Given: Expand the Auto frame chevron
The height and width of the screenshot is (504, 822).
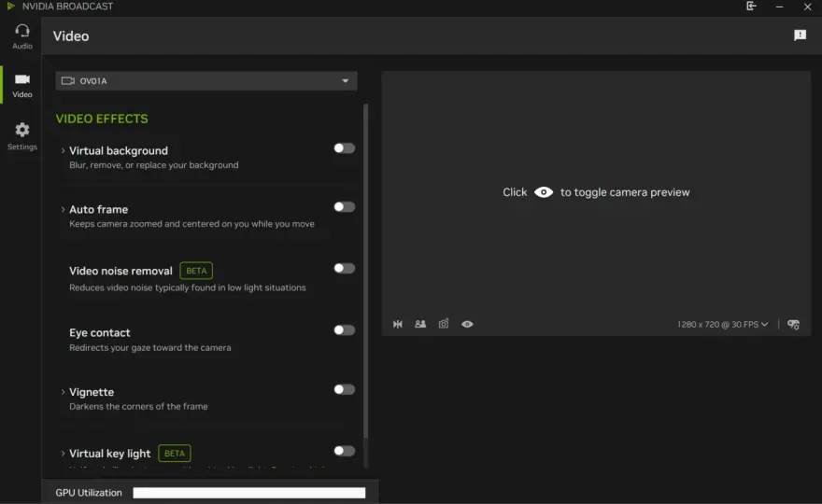Looking at the screenshot, I should [x=63, y=210].
